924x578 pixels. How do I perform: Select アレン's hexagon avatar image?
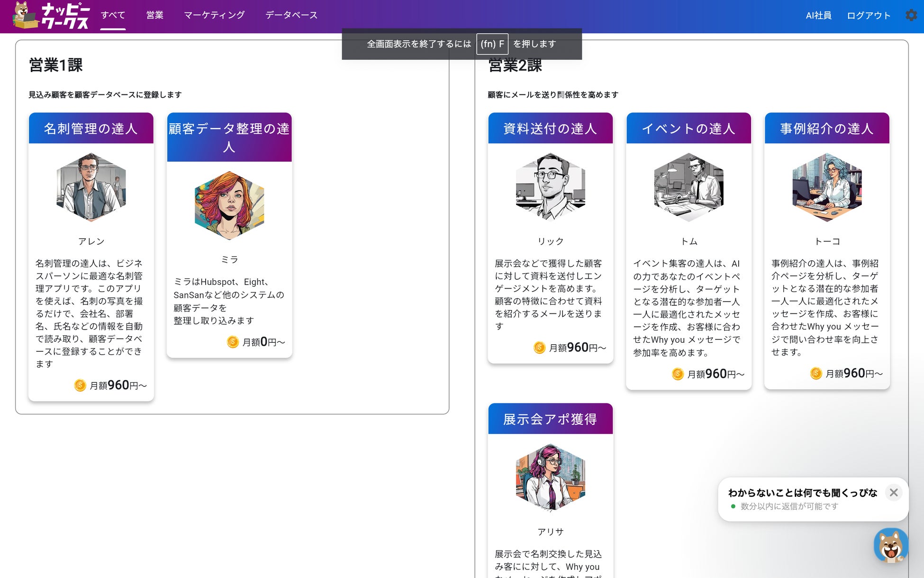[x=91, y=187]
